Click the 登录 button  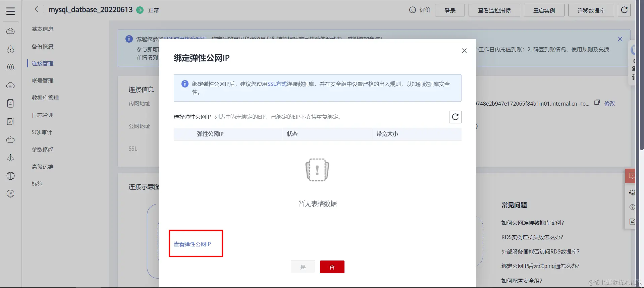450,10
